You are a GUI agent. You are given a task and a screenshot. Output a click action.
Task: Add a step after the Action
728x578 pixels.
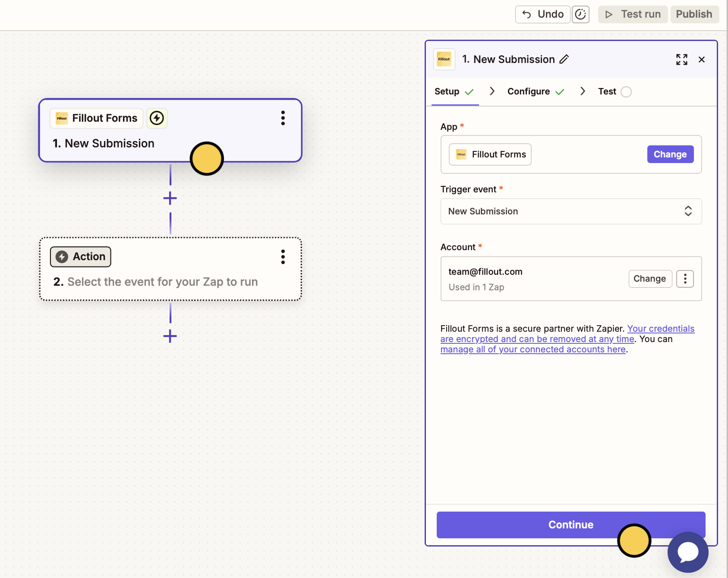pos(170,336)
